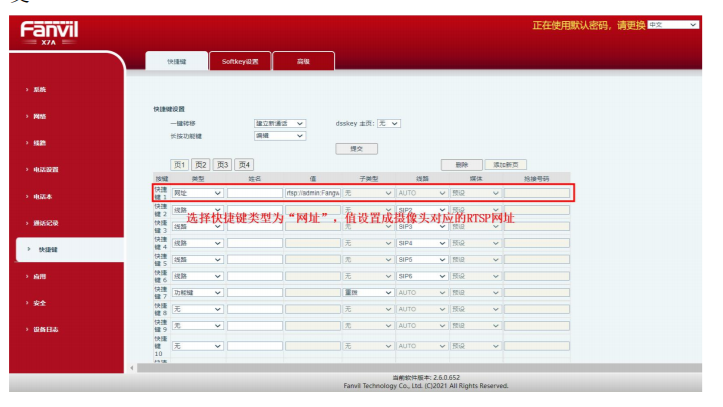Open media dropdown for 快捷键 5
The width and height of the screenshot is (723, 407).
click(475, 260)
